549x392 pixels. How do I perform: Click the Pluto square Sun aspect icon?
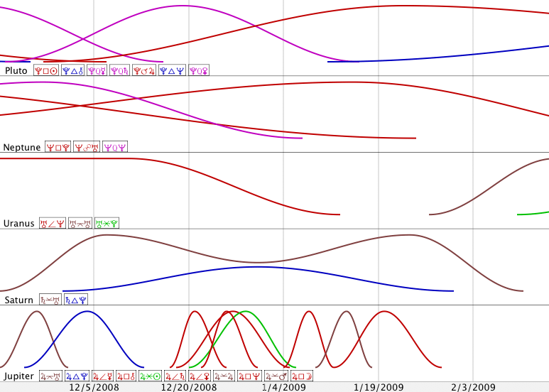[45, 70]
